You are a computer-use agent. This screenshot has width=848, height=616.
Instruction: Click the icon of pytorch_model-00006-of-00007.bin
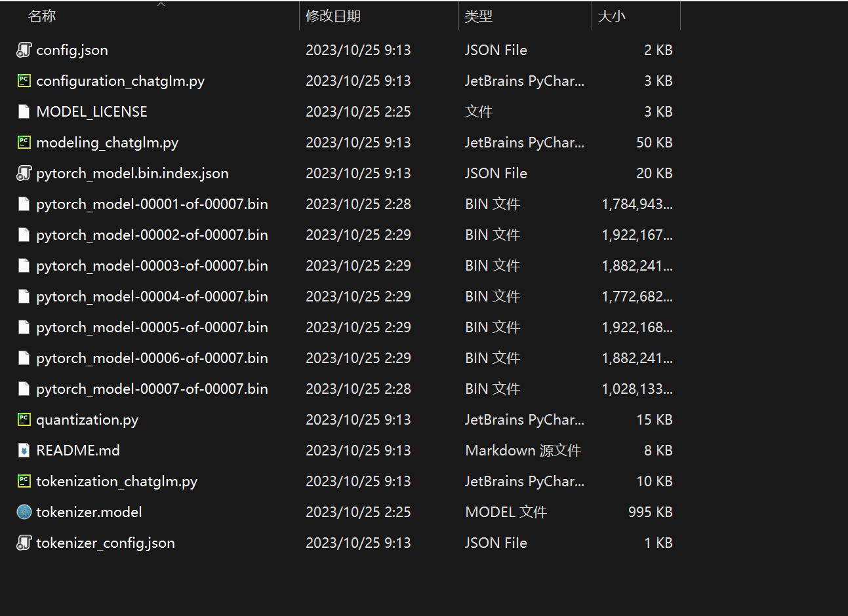pyautogui.click(x=24, y=358)
